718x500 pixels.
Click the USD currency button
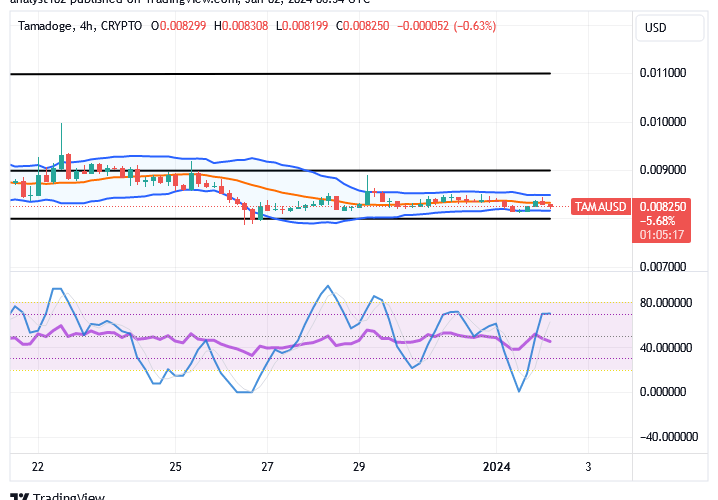(x=669, y=28)
